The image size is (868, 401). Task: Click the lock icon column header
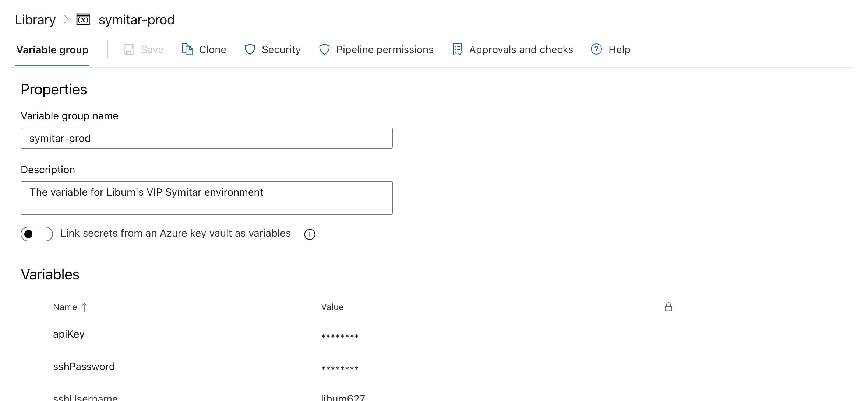(x=668, y=307)
